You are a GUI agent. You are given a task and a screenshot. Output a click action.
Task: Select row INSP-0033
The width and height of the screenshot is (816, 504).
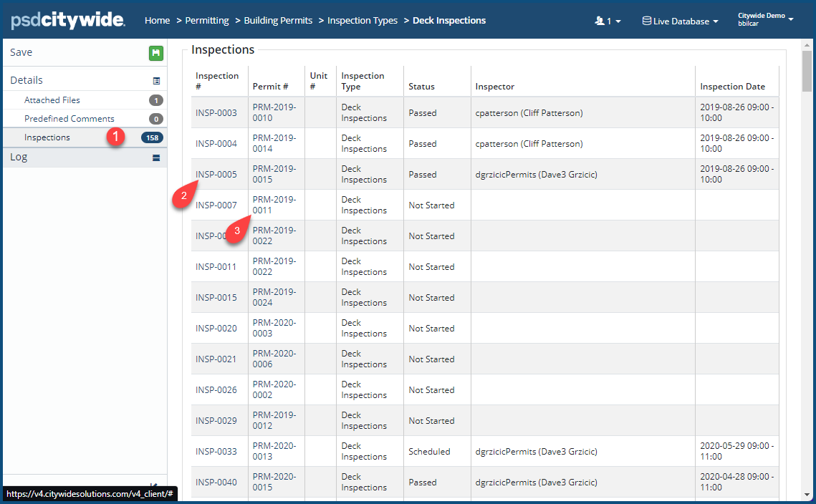click(485, 451)
